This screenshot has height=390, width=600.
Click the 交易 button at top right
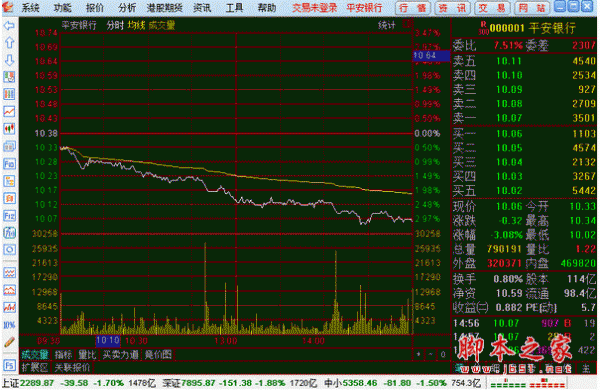point(491,8)
